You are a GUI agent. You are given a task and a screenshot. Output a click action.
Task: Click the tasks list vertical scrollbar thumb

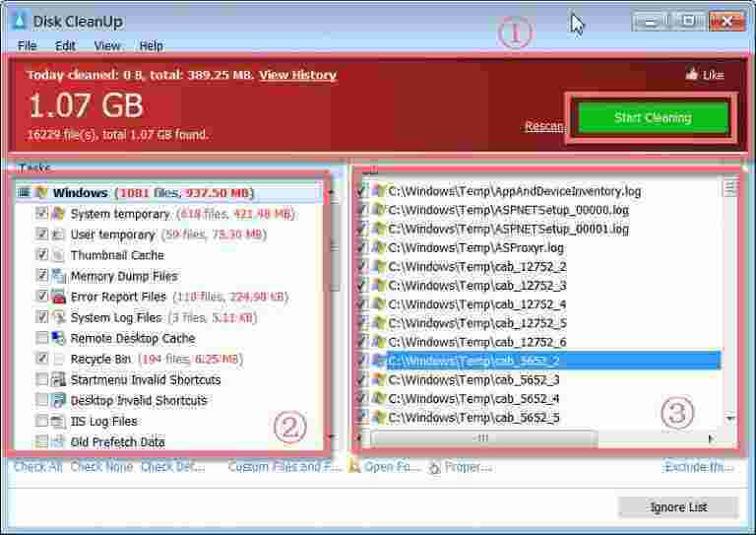[x=333, y=246]
